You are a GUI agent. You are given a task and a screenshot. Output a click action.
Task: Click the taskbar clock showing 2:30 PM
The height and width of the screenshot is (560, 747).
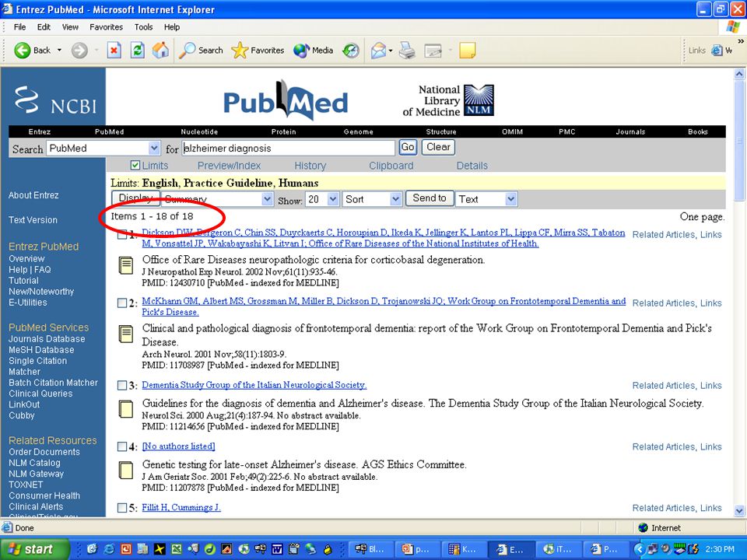[720, 549]
